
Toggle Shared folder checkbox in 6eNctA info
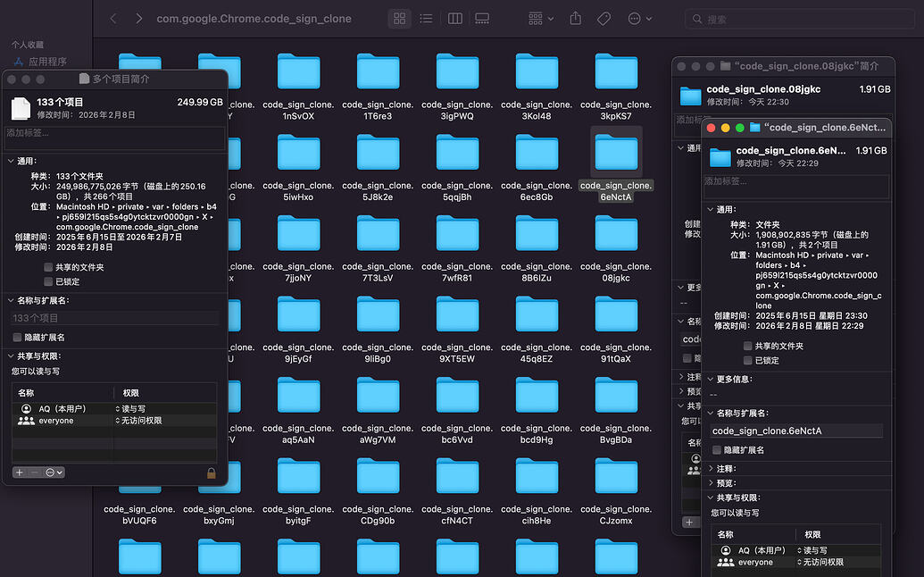click(748, 346)
